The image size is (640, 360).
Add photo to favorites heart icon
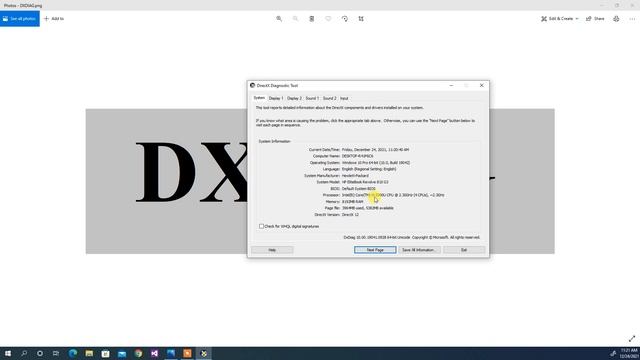328,19
